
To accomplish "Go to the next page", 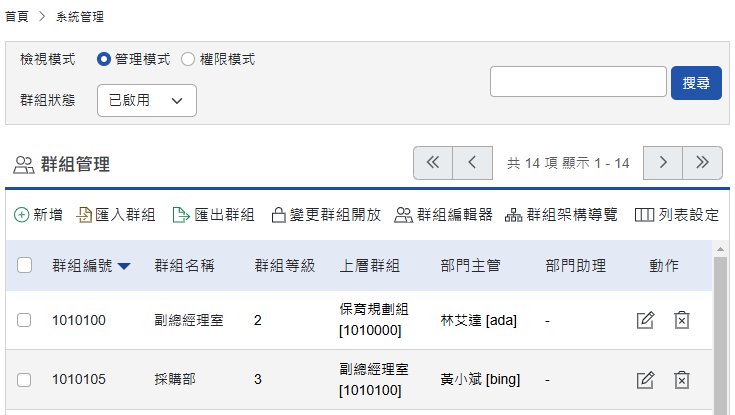I will (x=663, y=163).
